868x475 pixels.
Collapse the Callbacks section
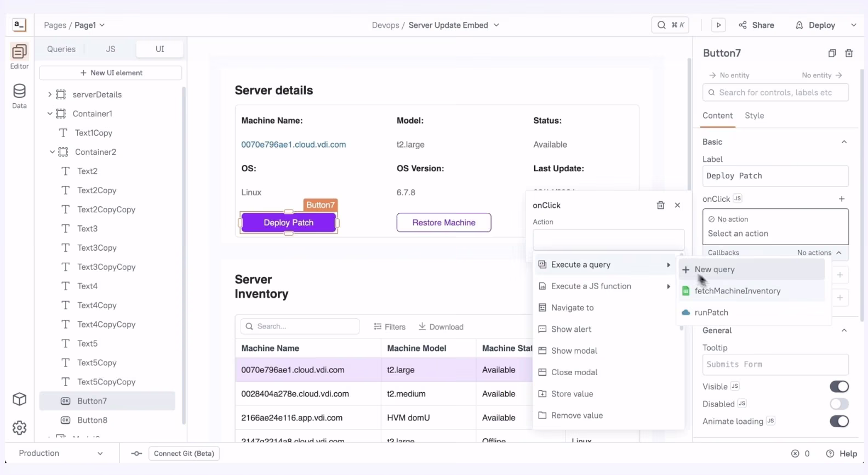pyautogui.click(x=838, y=253)
